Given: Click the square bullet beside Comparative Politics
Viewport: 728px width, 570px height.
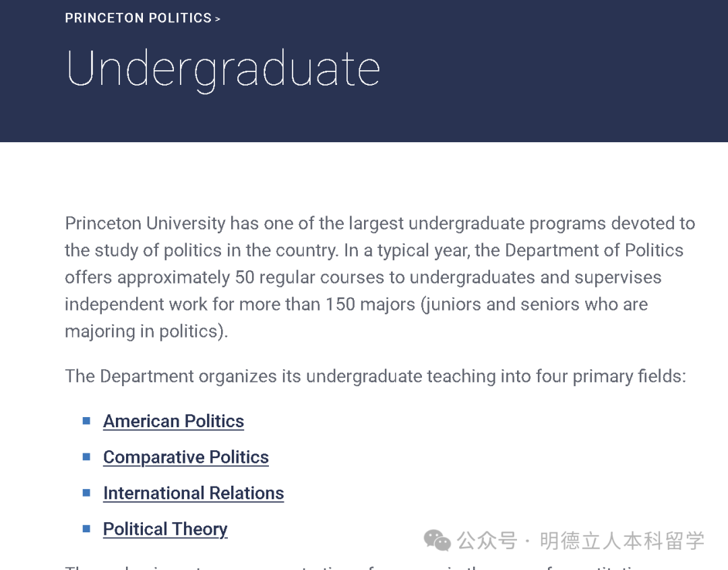Looking at the screenshot, I should tap(86, 457).
